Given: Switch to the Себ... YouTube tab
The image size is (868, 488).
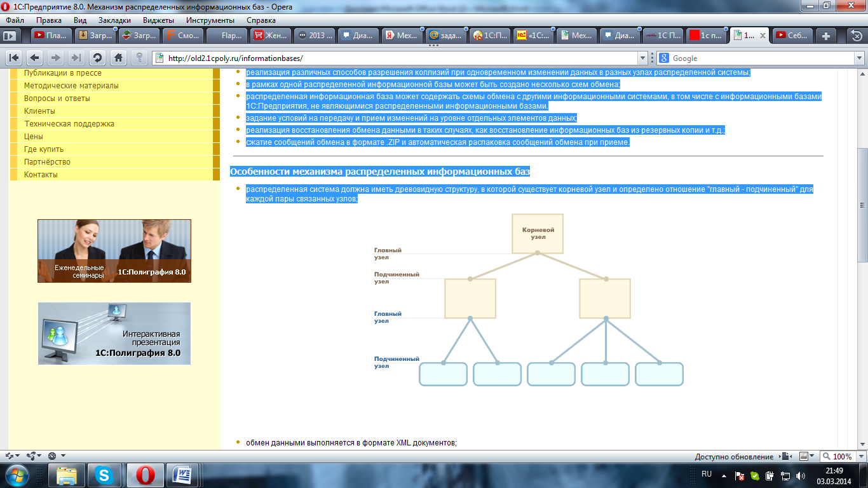Looking at the screenshot, I should coord(791,36).
